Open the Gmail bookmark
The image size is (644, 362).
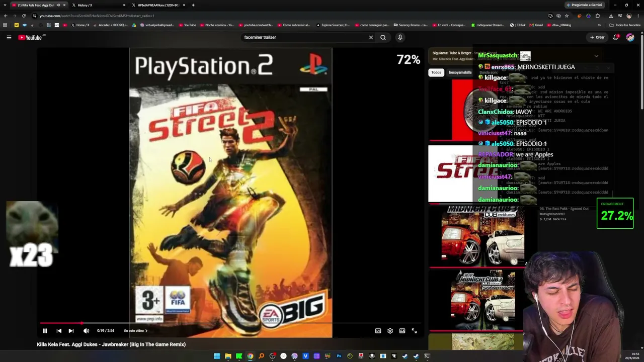click(x=536, y=25)
